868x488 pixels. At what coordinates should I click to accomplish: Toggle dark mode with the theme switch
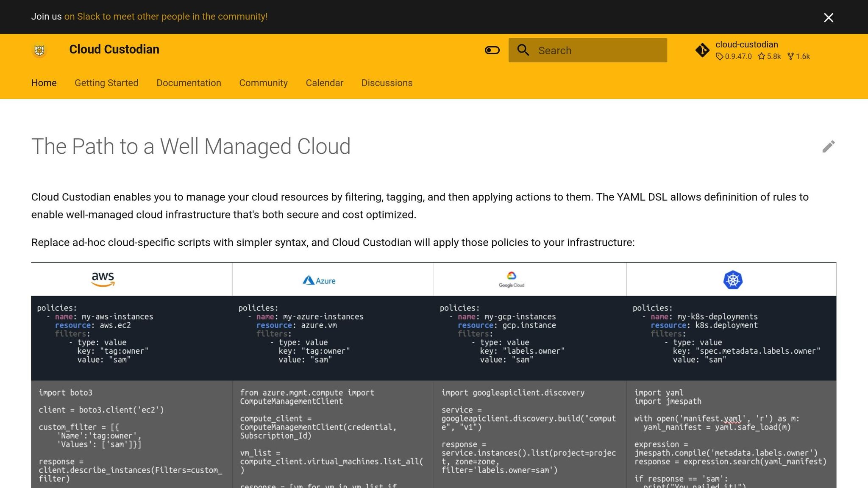tap(492, 50)
